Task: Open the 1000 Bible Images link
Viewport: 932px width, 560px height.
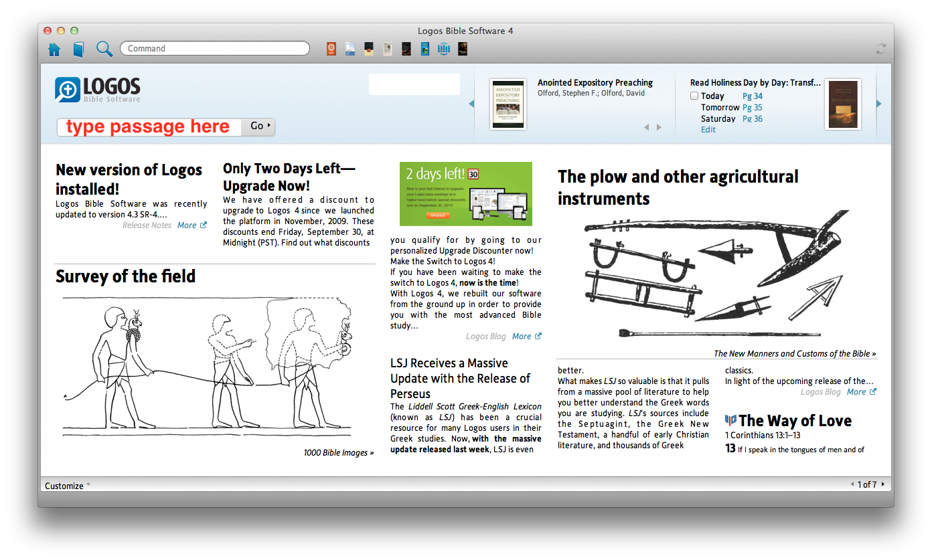Action: point(339,453)
